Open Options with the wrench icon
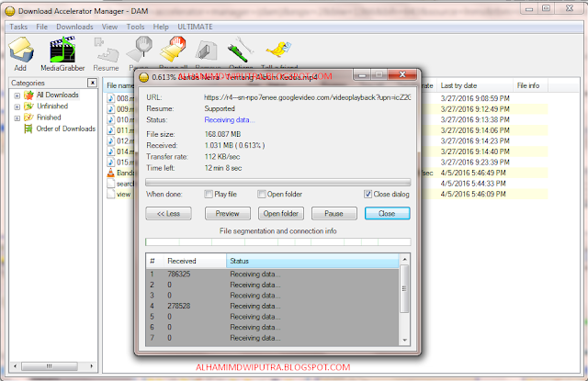 (240, 50)
